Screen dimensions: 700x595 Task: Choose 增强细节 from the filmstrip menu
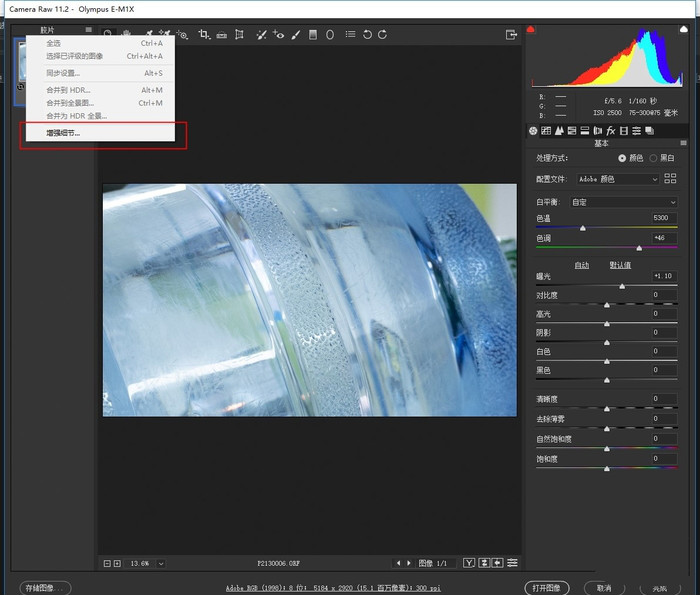(62, 133)
